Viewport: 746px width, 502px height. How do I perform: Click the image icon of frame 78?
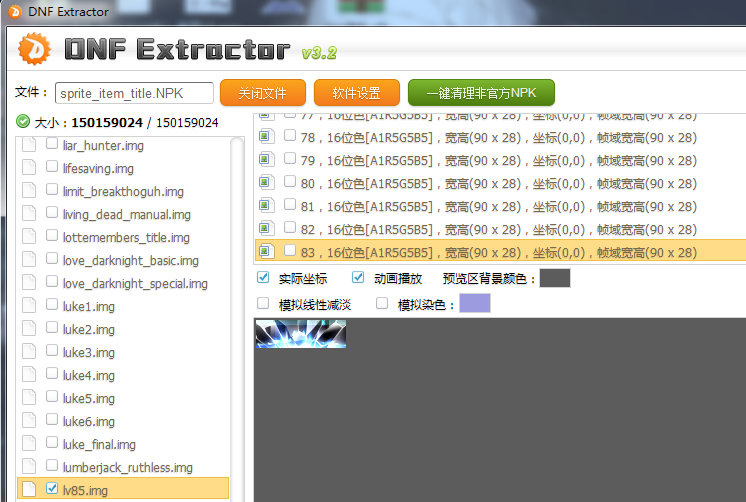tap(267, 137)
